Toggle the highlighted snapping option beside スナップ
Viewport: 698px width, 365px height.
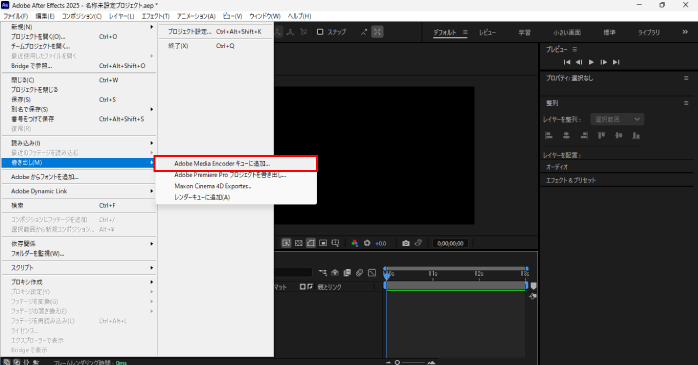tap(377, 32)
